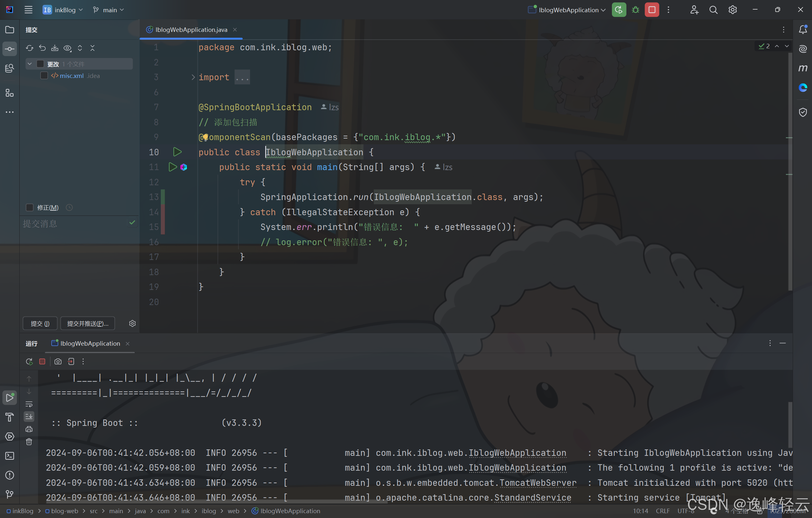
Task: Open the Terminal tool window
Action: point(10,456)
